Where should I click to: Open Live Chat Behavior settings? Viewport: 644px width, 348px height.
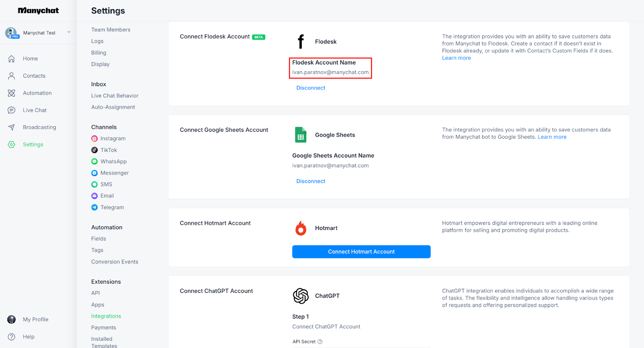click(x=115, y=96)
